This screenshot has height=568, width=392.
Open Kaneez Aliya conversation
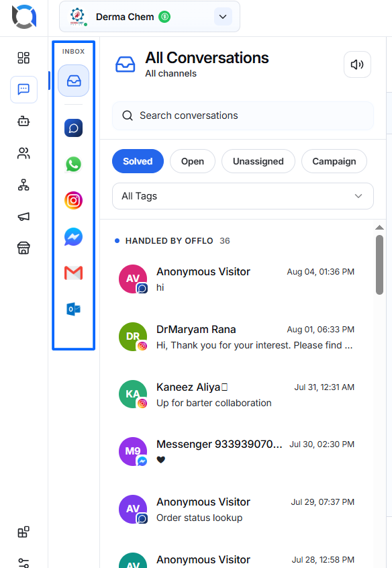click(x=236, y=395)
